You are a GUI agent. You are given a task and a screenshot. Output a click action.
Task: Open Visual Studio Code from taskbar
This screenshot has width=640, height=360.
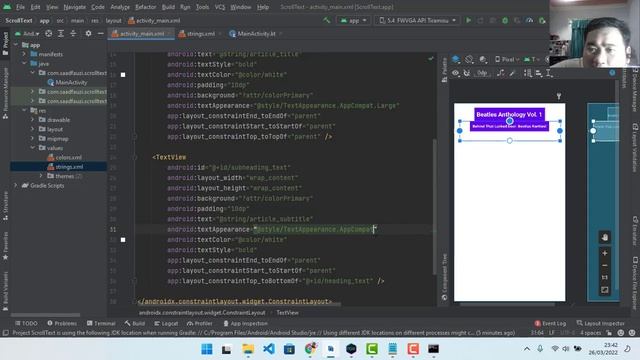pyautogui.click(x=269, y=349)
